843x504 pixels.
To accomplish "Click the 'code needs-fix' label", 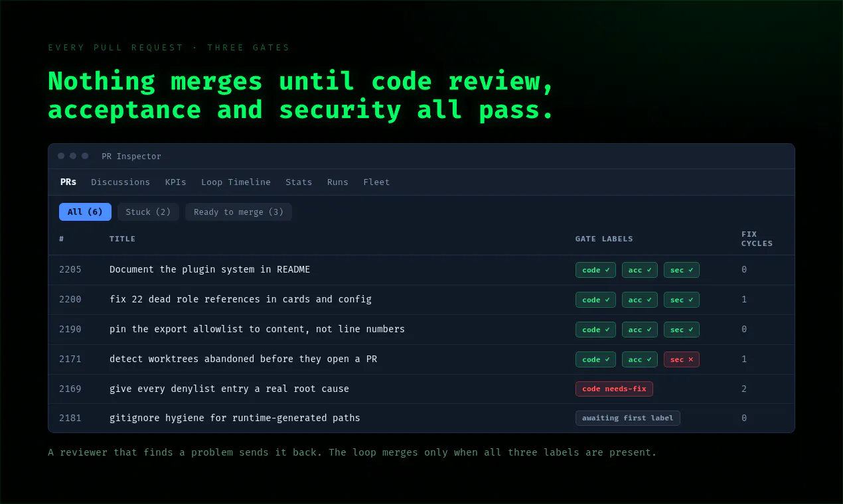I will (614, 389).
